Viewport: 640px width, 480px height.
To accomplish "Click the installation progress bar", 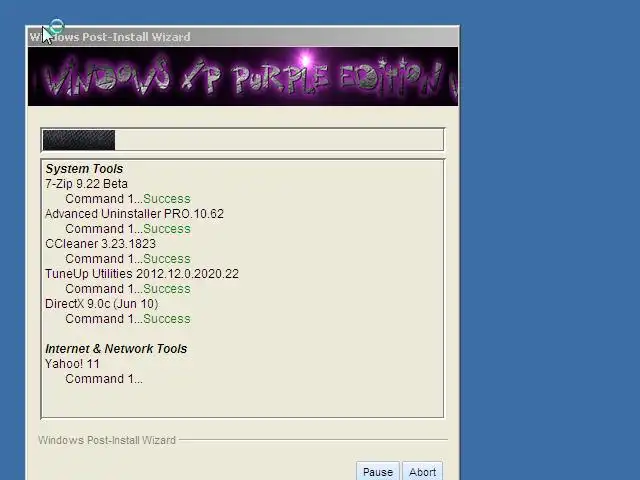I will 242,140.
